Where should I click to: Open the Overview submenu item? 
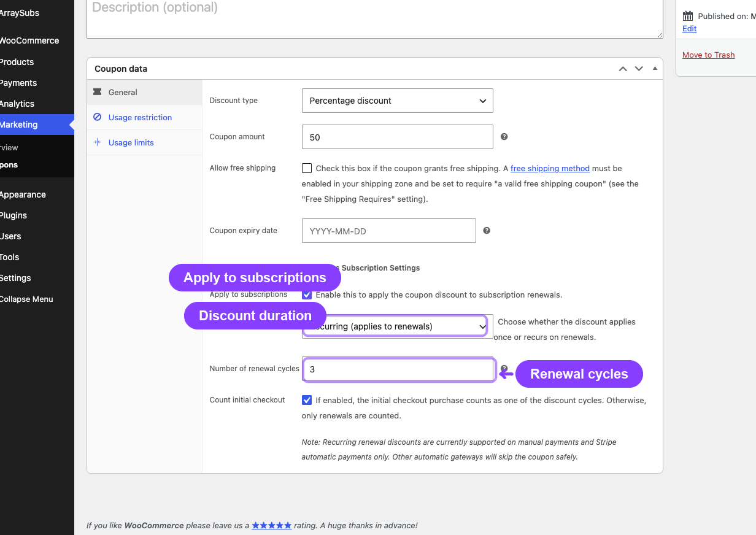(37, 147)
